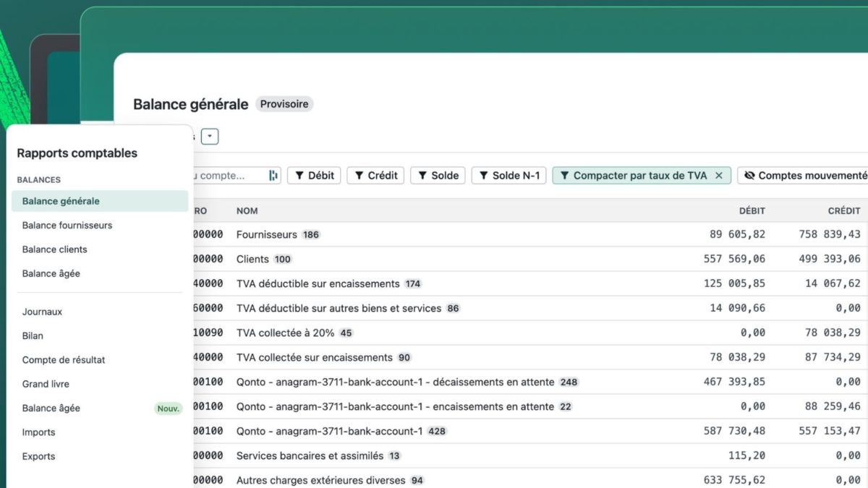The width and height of the screenshot is (868, 488).
Task: Click the Solde filter funnel icon
Action: click(x=422, y=176)
